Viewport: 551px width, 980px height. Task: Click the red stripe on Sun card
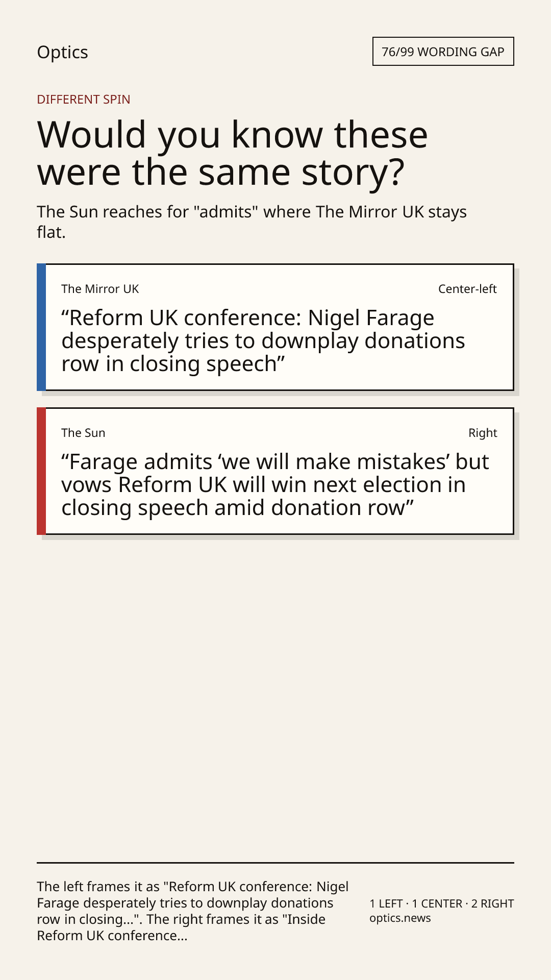[x=41, y=471]
